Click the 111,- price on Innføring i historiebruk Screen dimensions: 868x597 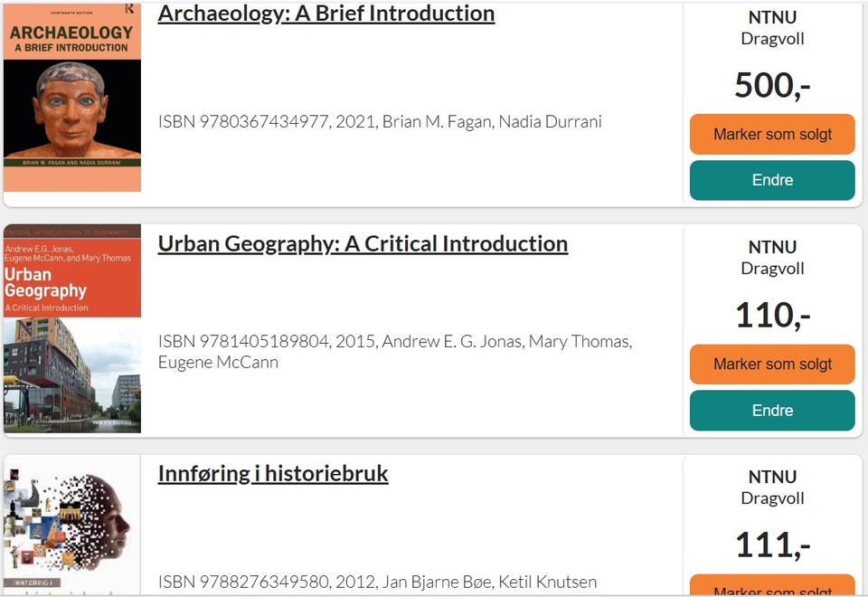pos(772,545)
